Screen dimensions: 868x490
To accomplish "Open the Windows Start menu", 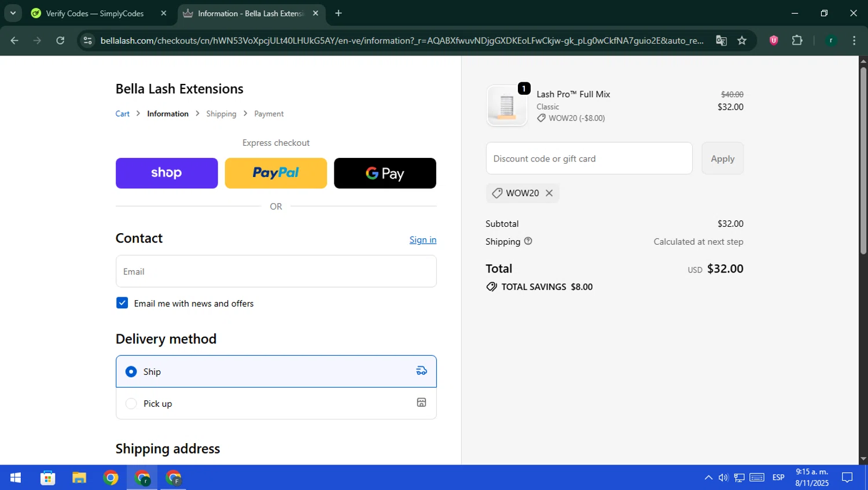I will coord(16,478).
